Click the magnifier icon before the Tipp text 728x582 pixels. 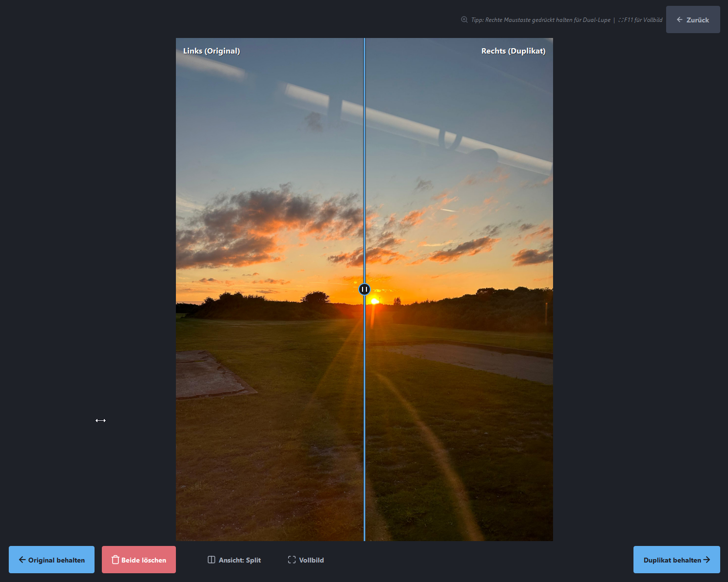(464, 20)
